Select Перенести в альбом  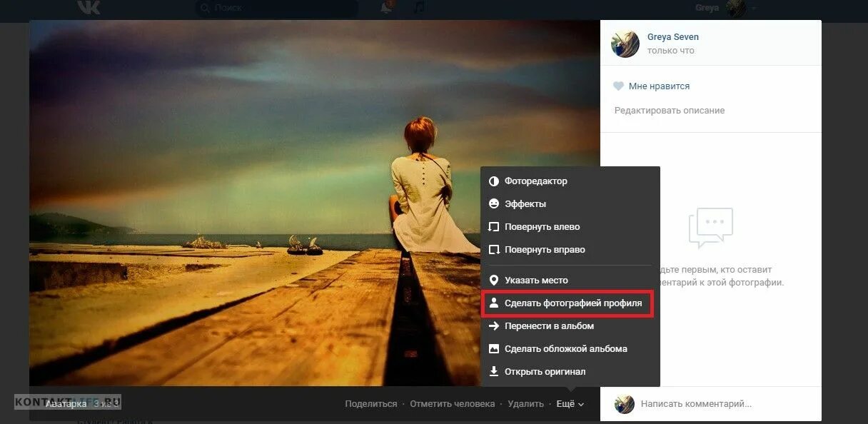(570, 326)
